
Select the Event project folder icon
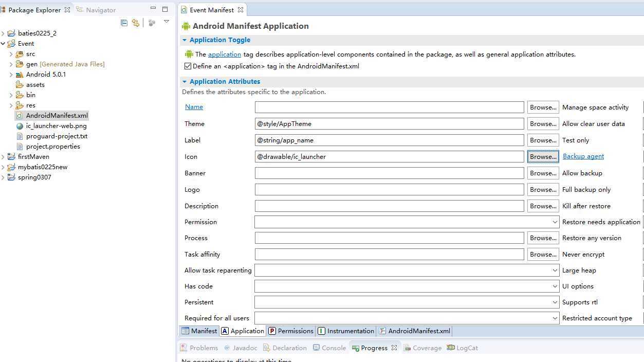point(11,44)
